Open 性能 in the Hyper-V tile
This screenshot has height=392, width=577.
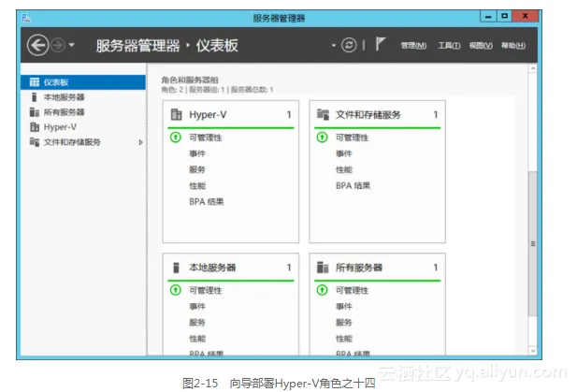(197, 185)
